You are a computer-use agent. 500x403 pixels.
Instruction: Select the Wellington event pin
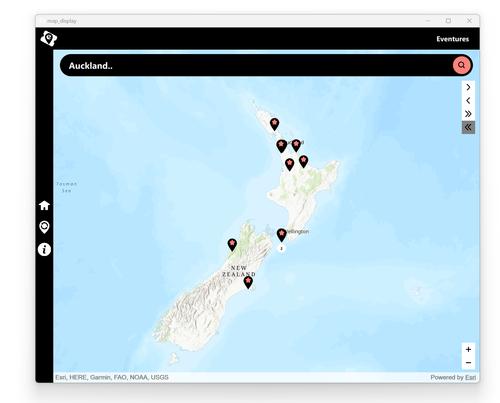click(x=282, y=235)
